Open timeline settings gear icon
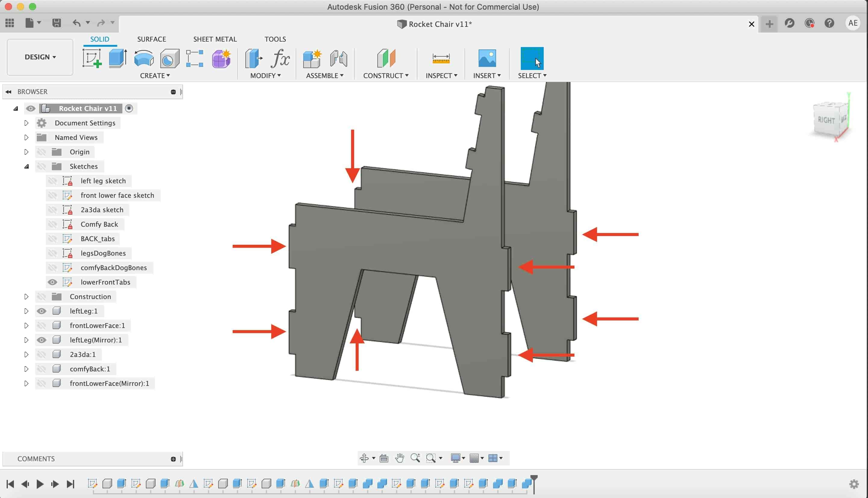This screenshot has height=498, width=868. [854, 484]
